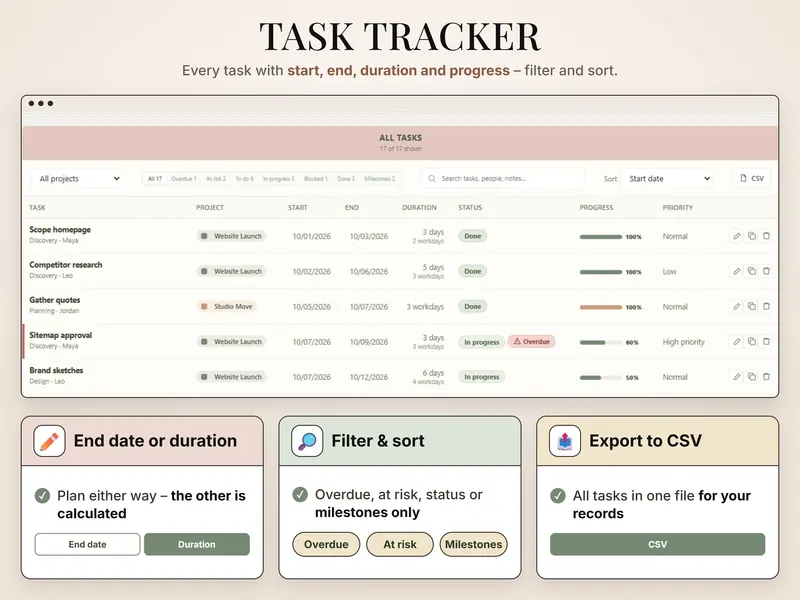The width and height of the screenshot is (800, 600).
Task: Click the wide green CSV button
Action: [658, 544]
